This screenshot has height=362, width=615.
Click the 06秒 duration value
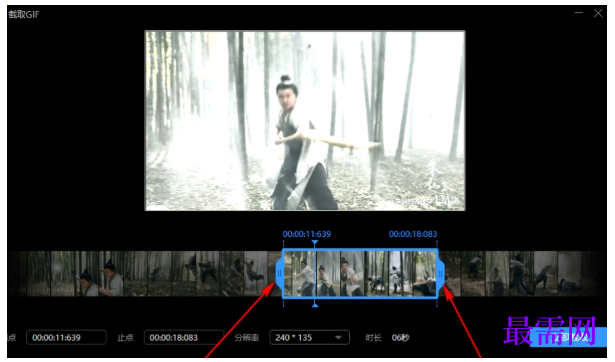click(400, 338)
